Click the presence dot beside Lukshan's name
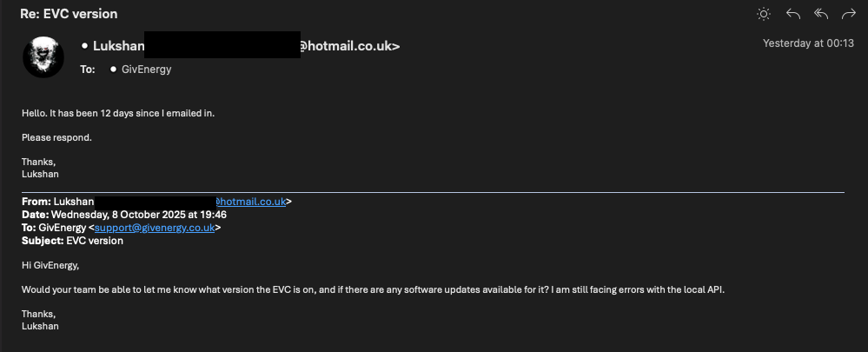 click(84, 45)
